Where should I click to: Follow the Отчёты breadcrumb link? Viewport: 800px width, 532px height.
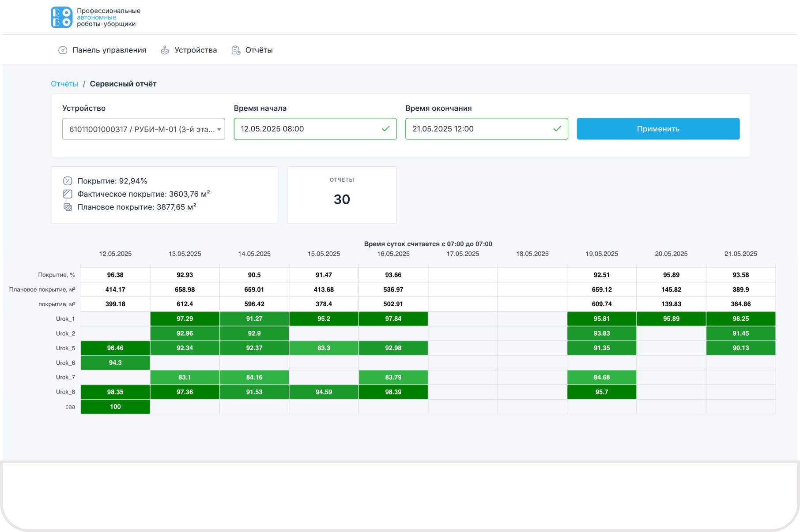[64, 84]
